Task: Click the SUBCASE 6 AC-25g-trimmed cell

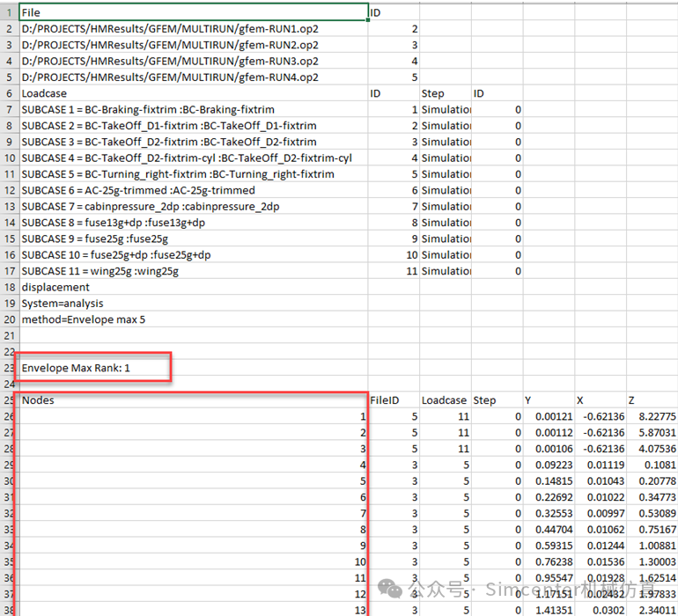Action: (138, 190)
